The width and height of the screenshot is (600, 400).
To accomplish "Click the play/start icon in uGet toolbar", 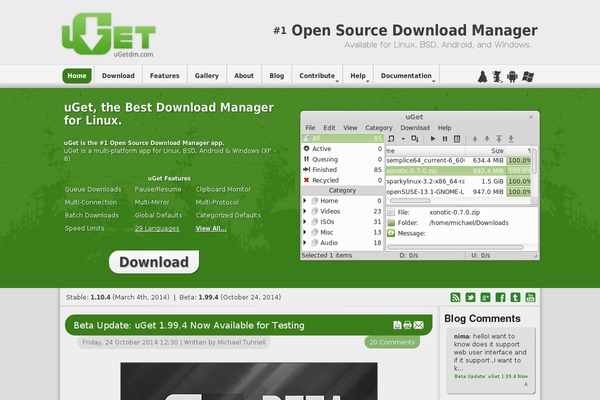I will pos(433,139).
